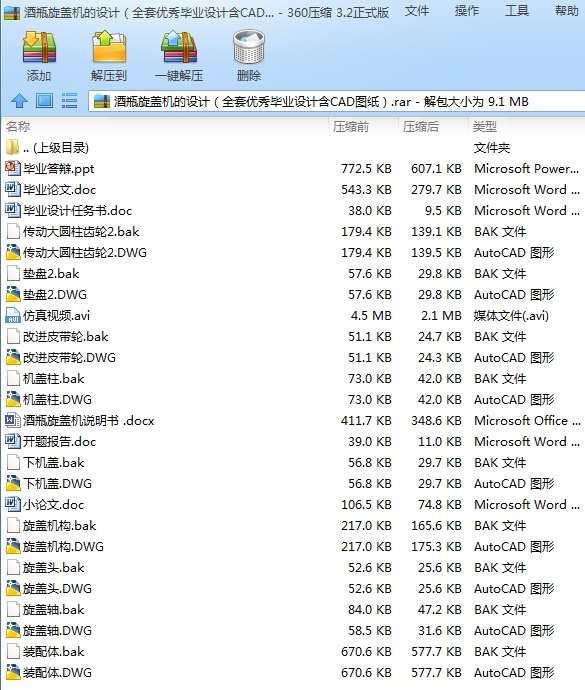Click file name 下机盖.bak
This screenshot has width=585, height=690.
tap(53, 462)
